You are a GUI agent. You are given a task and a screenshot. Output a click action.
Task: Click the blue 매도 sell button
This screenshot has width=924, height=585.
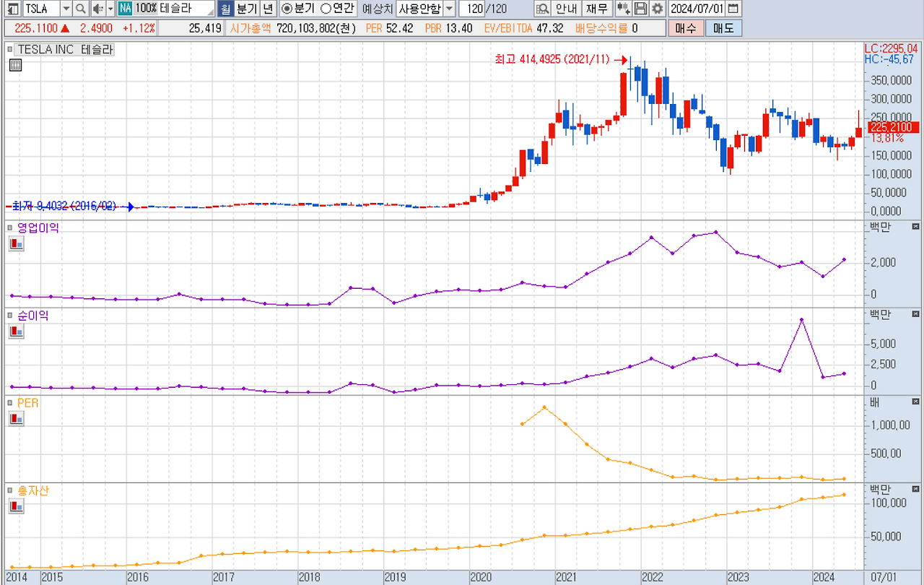tap(723, 28)
